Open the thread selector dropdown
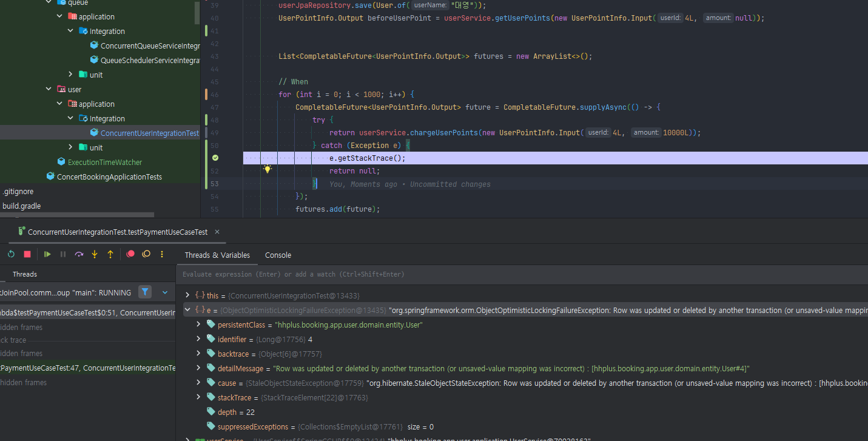 point(164,292)
